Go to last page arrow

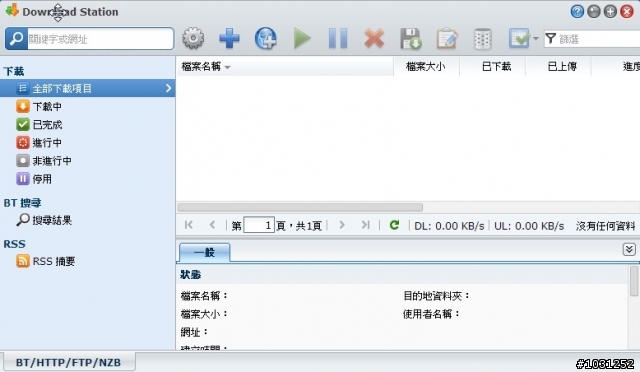(365, 225)
